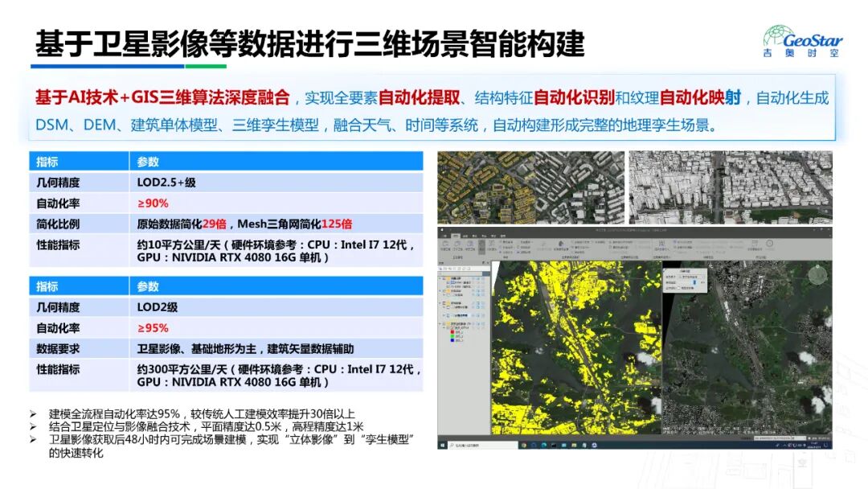Expand the first folder in the layer tree
Viewport: 868px width, 489px height.
pos(440,278)
